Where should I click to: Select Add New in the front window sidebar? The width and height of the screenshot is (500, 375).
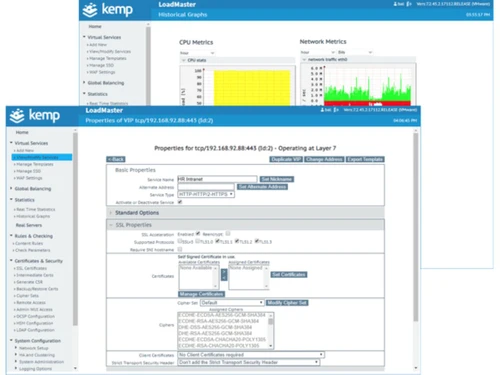[x=25, y=150]
